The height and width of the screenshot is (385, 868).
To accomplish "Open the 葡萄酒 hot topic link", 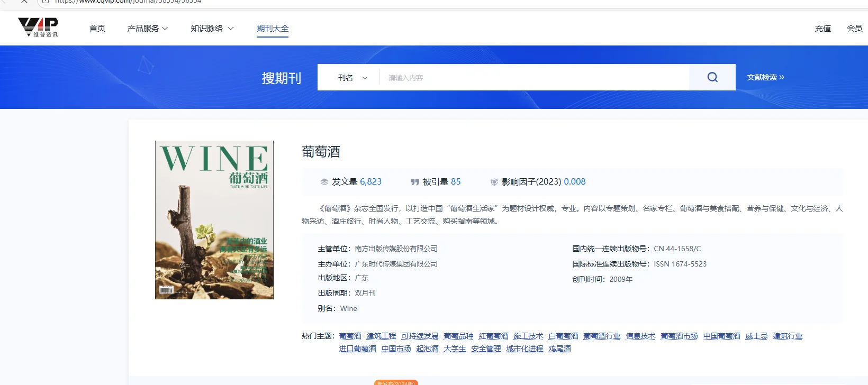I will pos(350,336).
